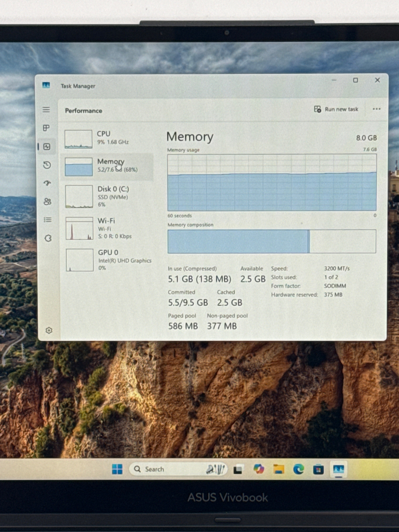Open the Services page puzzle icon
Viewport: 399px width, 532px height.
coord(48,238)
